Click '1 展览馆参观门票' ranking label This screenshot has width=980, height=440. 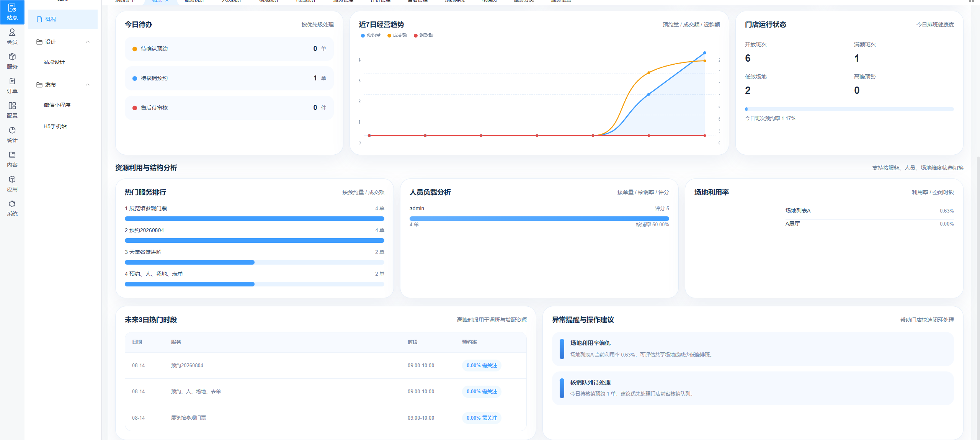(146, 208)
